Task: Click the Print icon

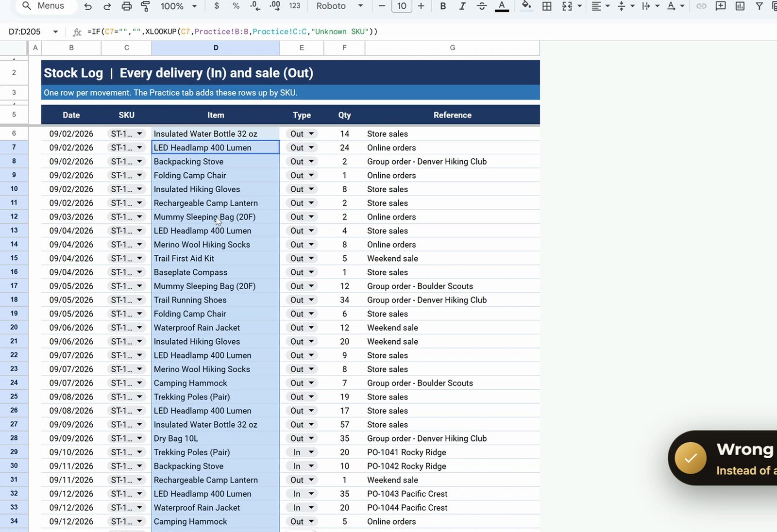Action: (126, 6)
